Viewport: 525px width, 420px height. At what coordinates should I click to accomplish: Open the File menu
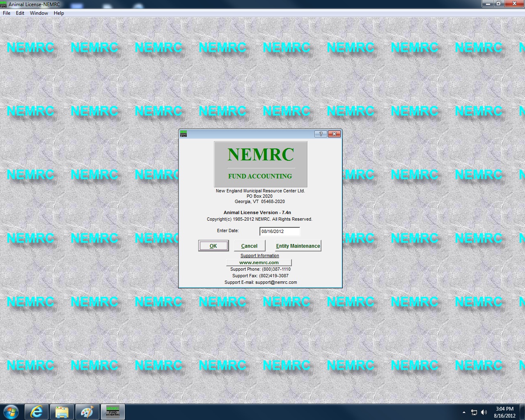tap(7, 13)
